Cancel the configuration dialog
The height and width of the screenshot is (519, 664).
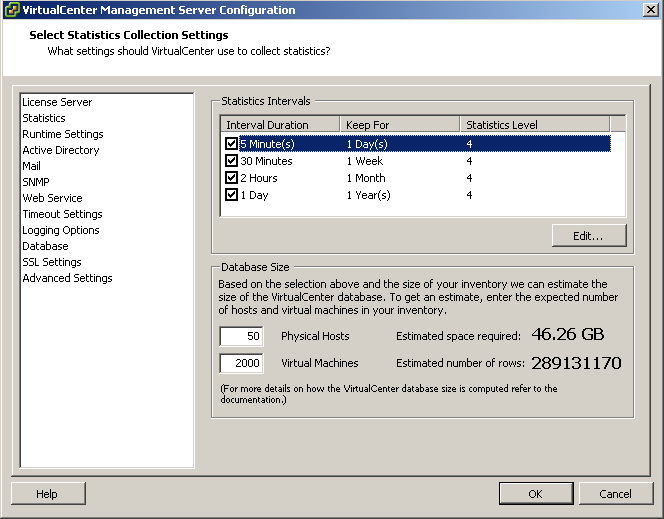(615, 494)
